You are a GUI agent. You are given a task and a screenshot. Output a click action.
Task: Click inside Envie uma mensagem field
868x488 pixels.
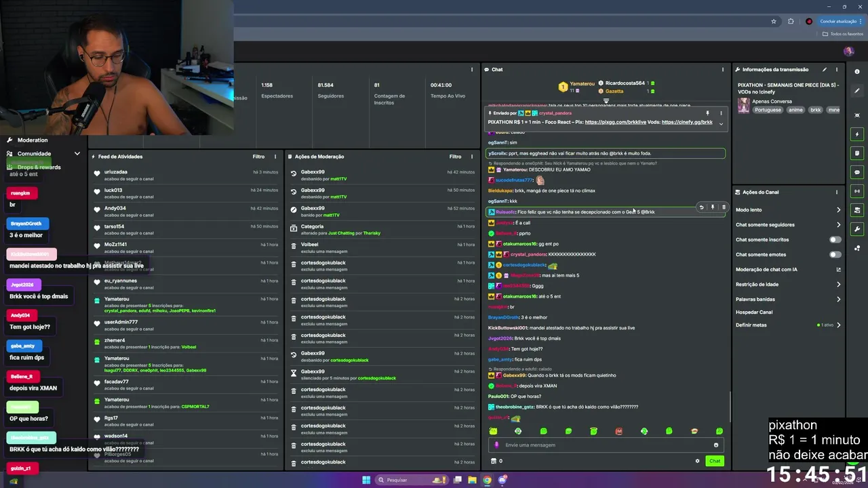607,445
